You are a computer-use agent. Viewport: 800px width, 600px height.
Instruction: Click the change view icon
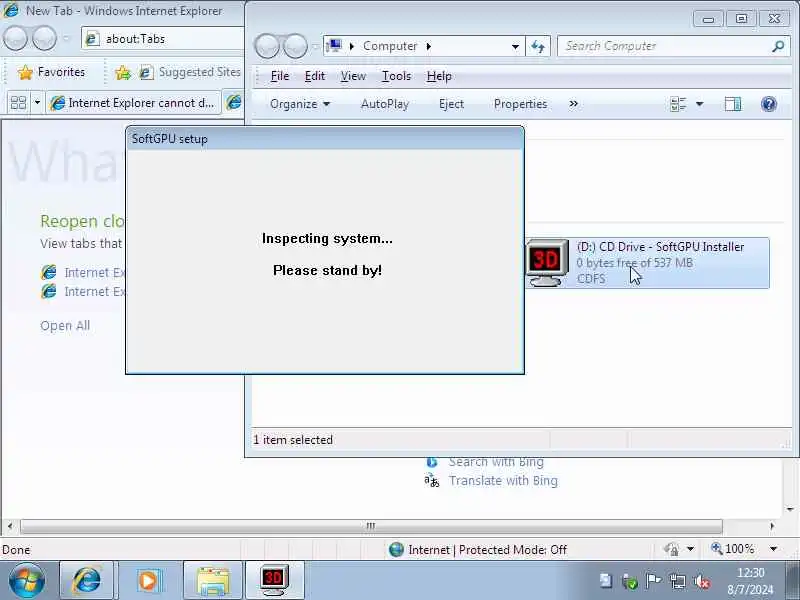click(x=678, y=104)
